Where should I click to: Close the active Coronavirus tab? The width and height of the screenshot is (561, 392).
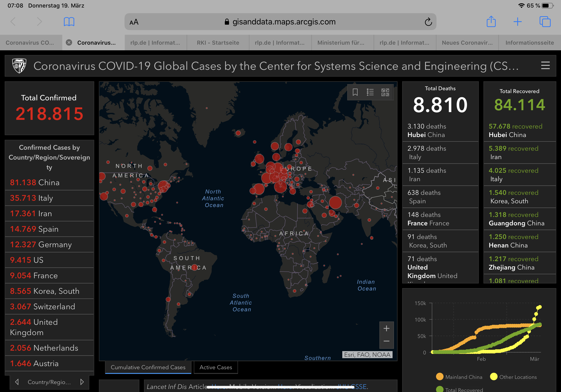click(x=69, y=43)
